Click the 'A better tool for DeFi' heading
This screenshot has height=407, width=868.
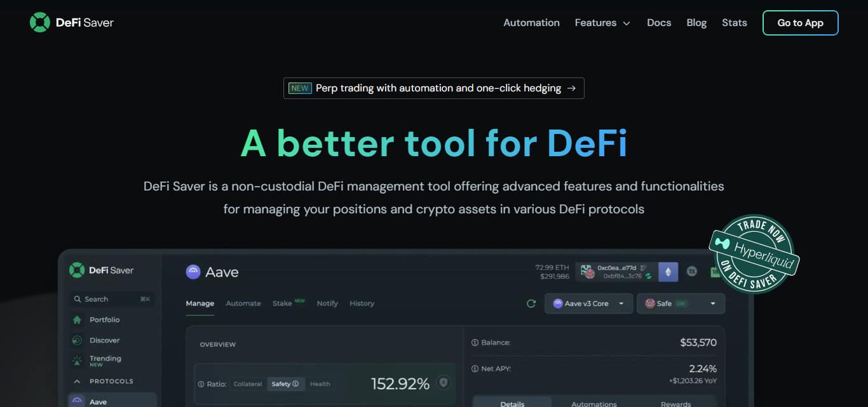pos(434,143)
